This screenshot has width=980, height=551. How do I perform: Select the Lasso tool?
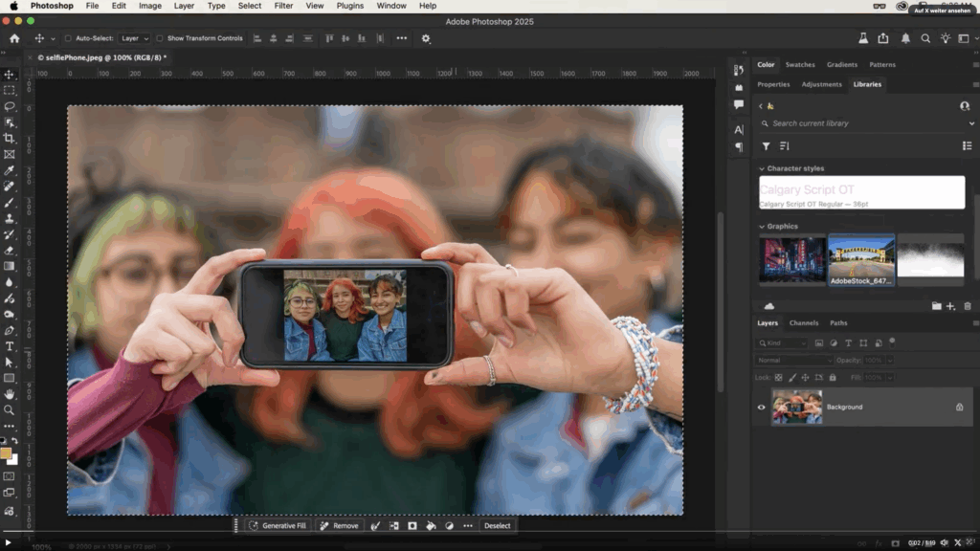pyautogui.click(x=10, y=106)
